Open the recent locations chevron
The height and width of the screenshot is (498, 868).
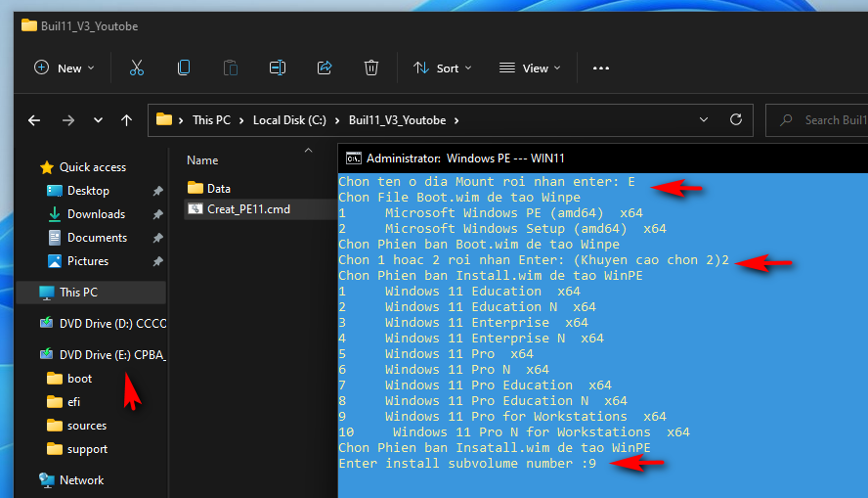click(x=98, y=120)
